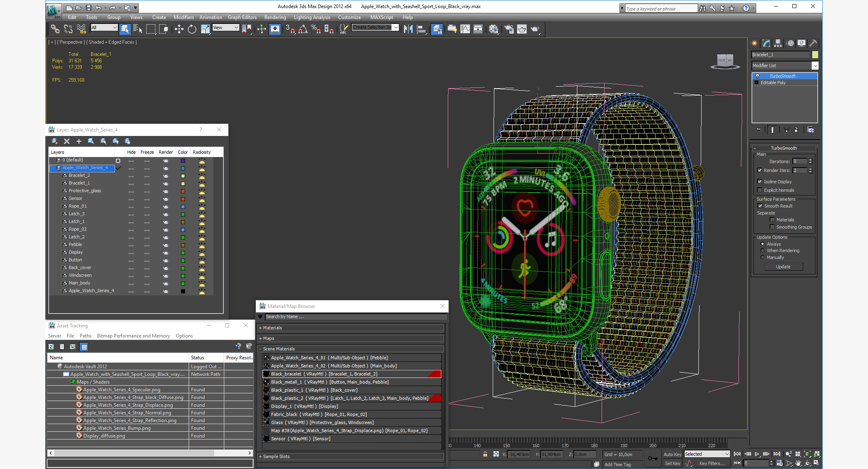The image size is (868, 469).
Task: Enable Separate by Smoothing Groups checkbox
Action: 772,227
